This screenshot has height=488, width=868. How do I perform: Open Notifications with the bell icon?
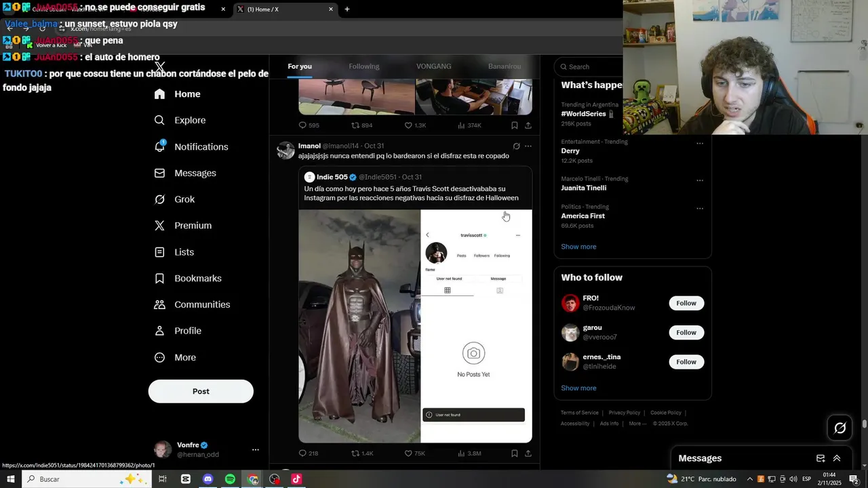[x=191, y=146]
